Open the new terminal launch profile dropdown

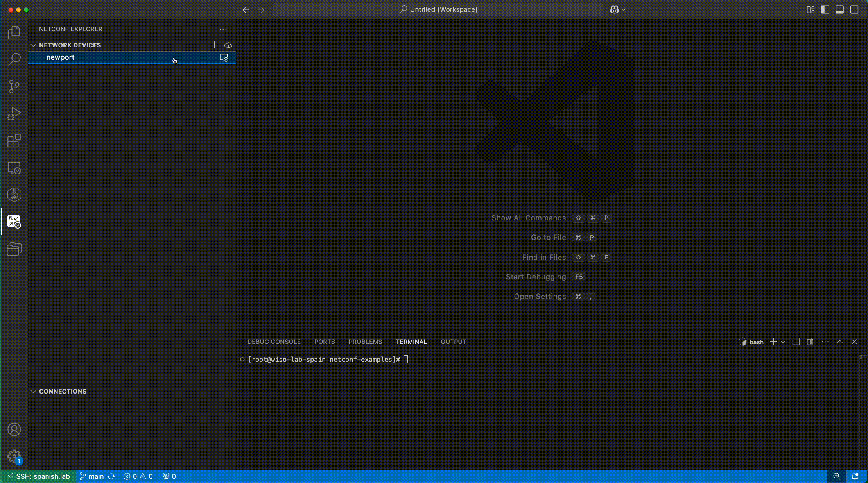[783, 342]
